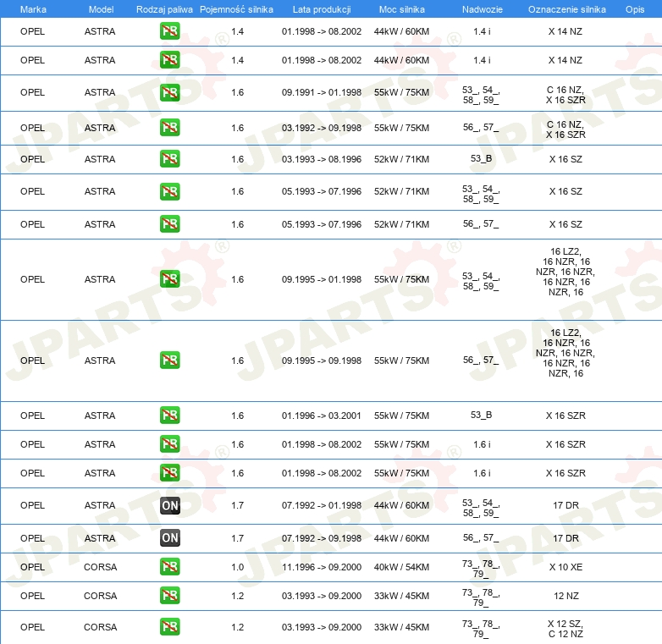Select the date range 01.1996 -> 03.2001
Viewport: 662px width, 644px height.
pos(322,416)
